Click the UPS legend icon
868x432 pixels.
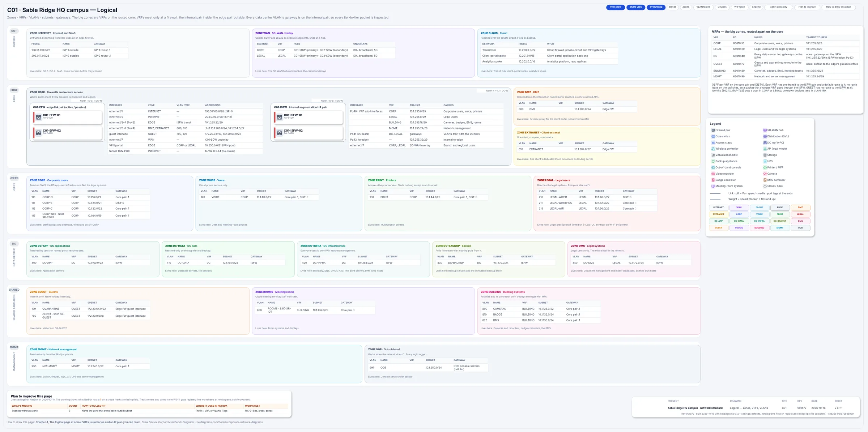point(765,161)
